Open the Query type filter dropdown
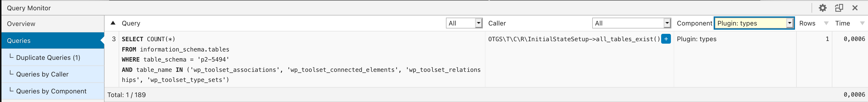This screenshot has height=102, width=868. click(464, 23)
